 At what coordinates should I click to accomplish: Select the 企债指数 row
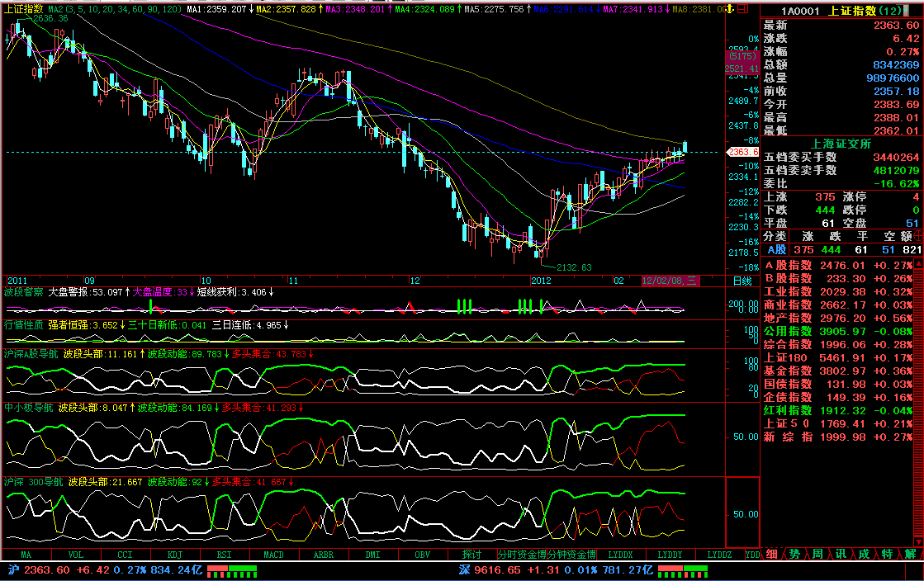[837, 397]
